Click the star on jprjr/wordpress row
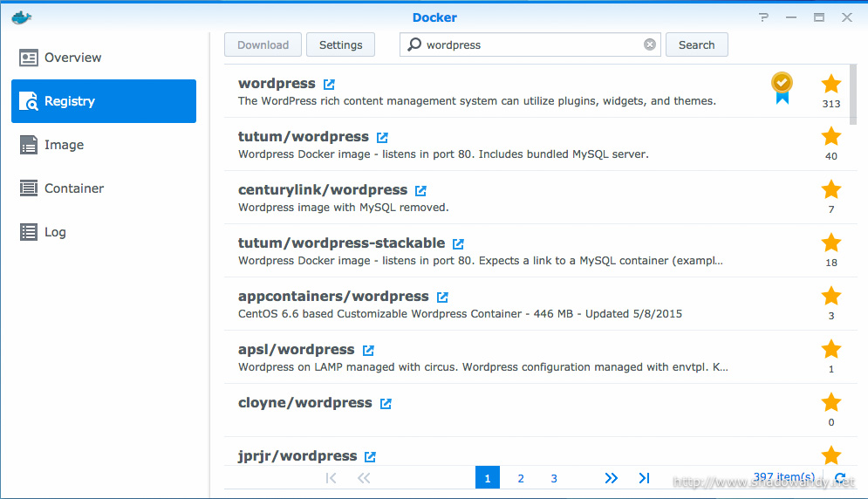 [x=830, y=455]
